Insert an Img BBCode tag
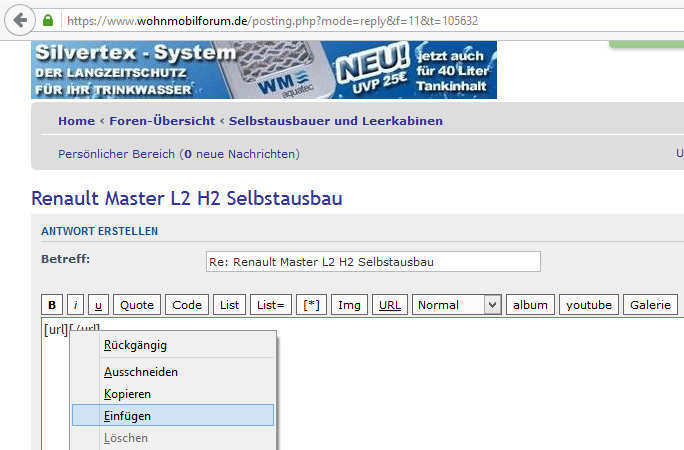The image size is (684, 450). point(349,305)
